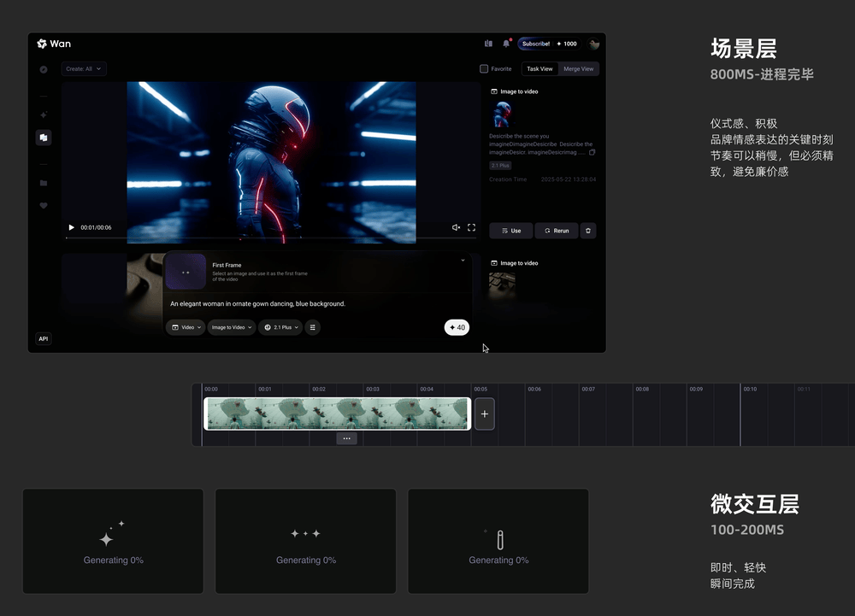Click the plus button to add timeline clip
Viewport: 855px width, 616px height.
(x=484, y=414)
